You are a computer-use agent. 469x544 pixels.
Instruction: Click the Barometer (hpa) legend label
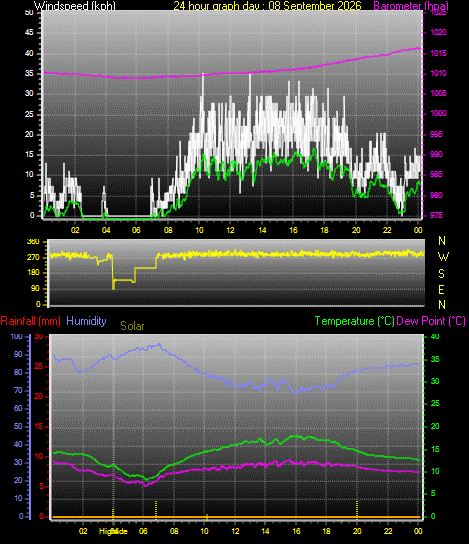click(x=411, y=6)
